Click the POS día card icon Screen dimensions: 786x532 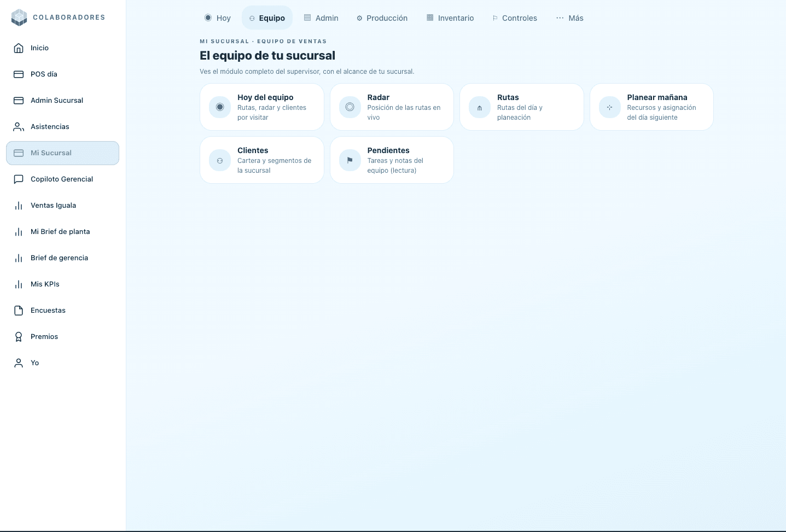pos(19,74)
